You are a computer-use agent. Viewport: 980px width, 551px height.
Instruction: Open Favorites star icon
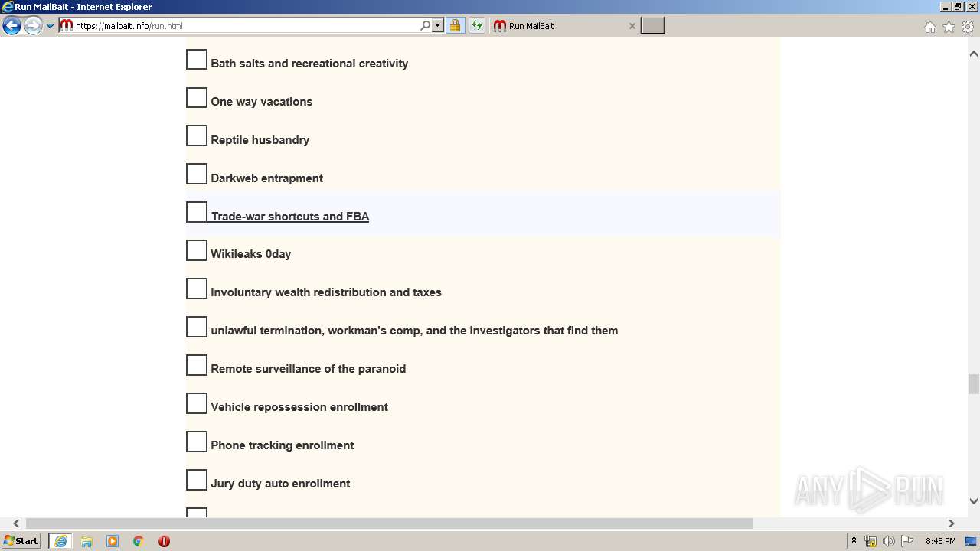tap(949, 27)
